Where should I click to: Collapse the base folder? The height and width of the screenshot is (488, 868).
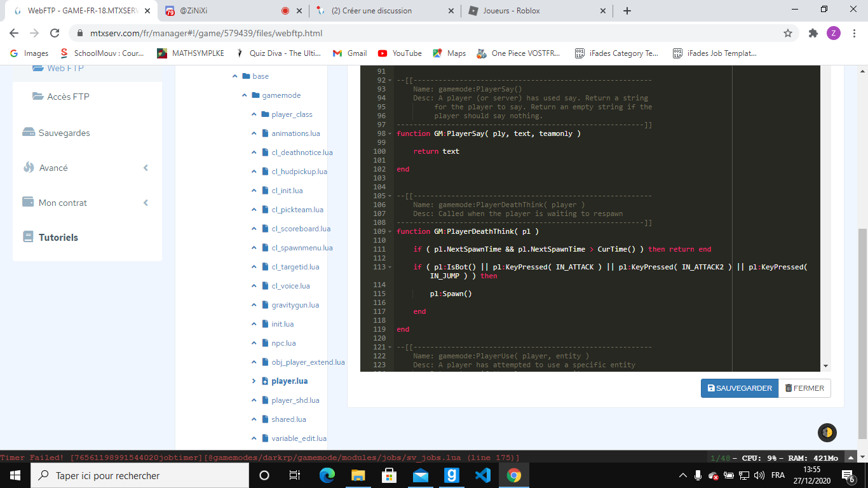pos(234,76)
